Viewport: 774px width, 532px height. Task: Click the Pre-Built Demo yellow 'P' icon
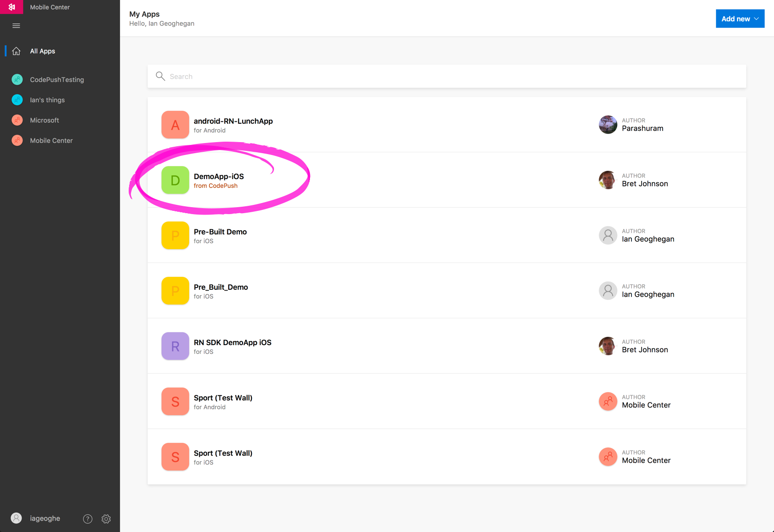coord(175,235)
